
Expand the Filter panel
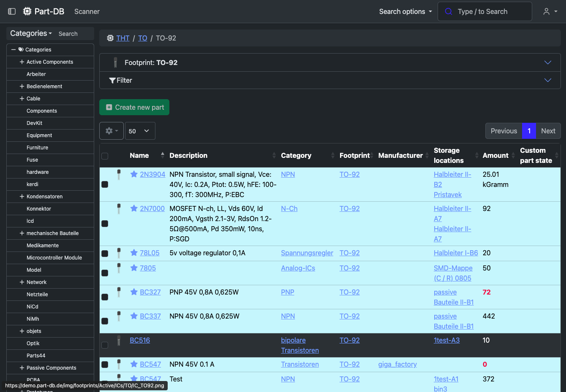(330, 80)
